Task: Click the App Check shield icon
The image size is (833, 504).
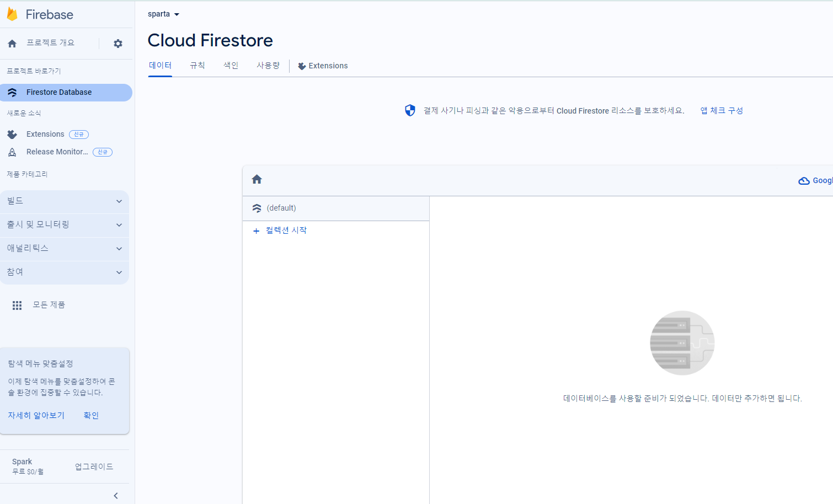Action: pos(410,110)
